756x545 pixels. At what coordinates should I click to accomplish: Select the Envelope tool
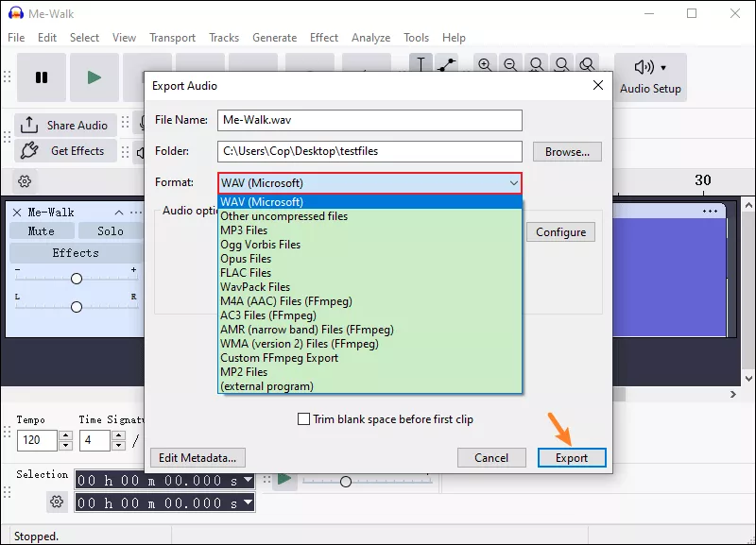click(446, 63)
